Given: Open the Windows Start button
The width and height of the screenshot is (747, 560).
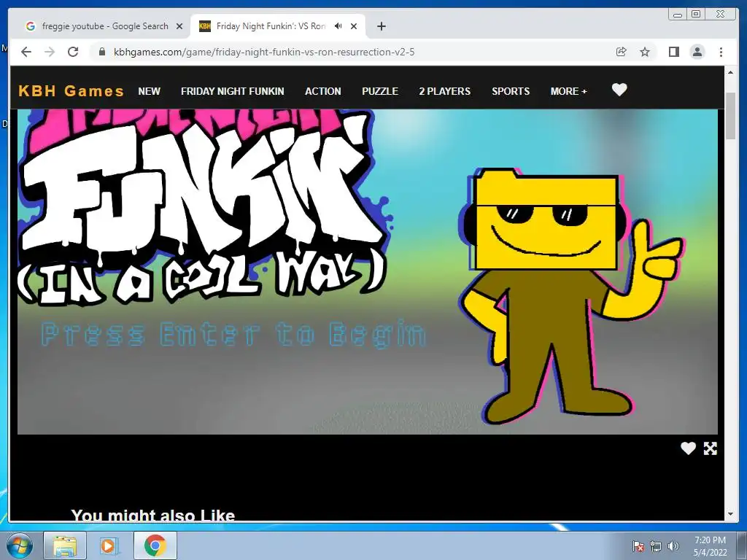Looking at the screenshot, I should point(19,545).
